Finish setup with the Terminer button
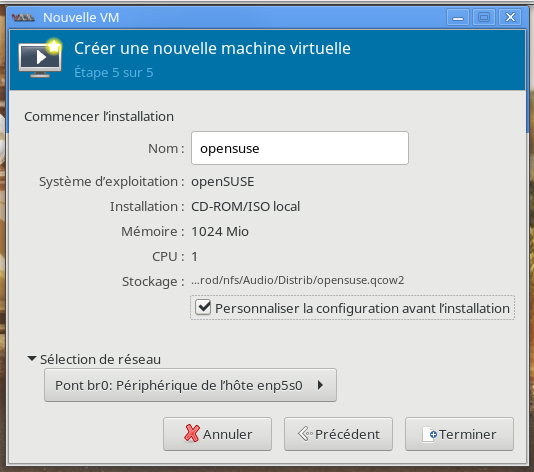Viewport: 534px width, 472px height. click(x=459, y=434)
